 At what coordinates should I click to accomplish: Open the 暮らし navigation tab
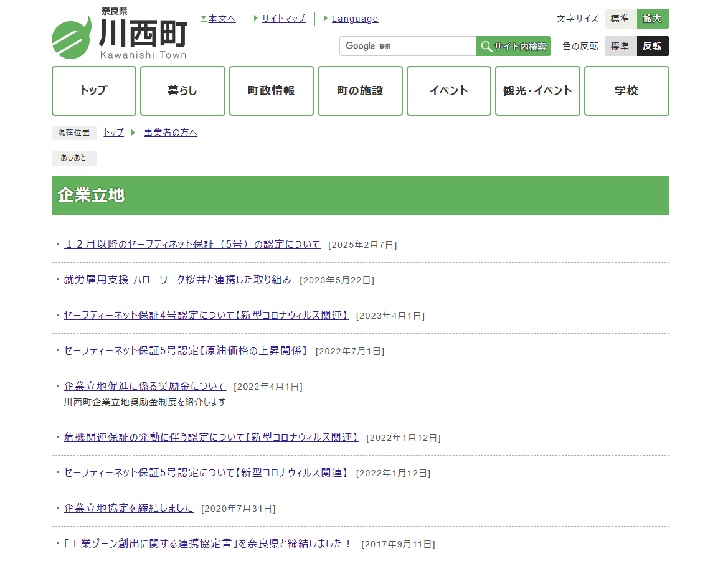pos(182,90)
